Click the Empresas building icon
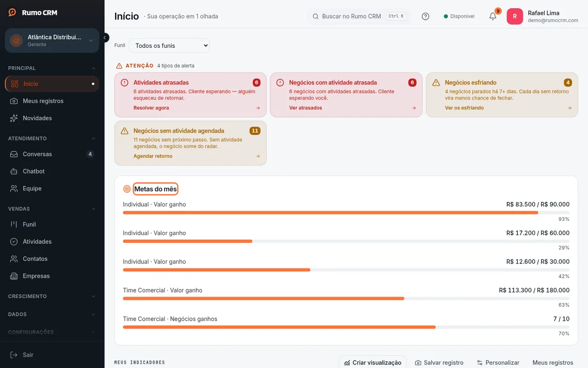The width and height of the screenshot is (588, 368). (x=14, y=276)
